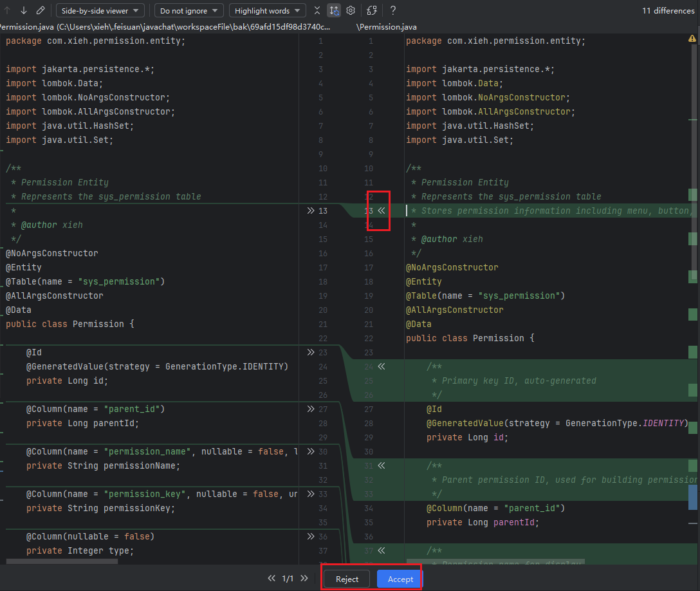The image size is (700, 591).
Task: Open diff settings gear icon
Action: (x=351, y=10)
